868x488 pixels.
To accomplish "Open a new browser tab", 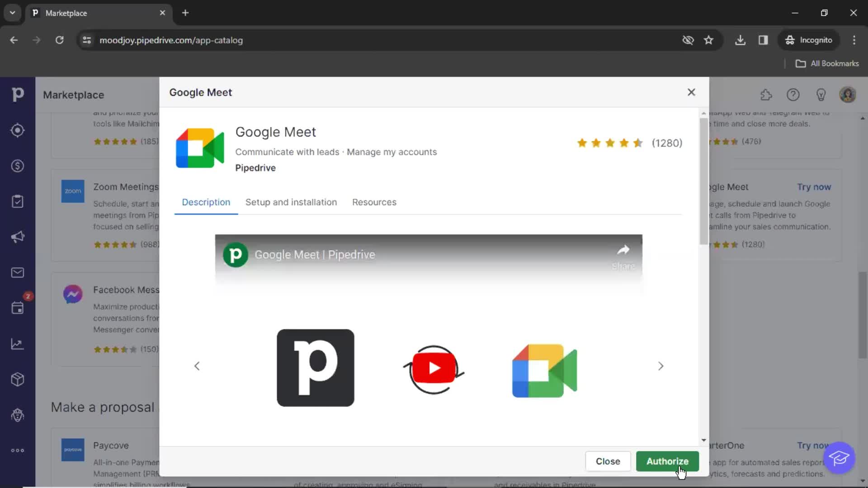I will pyautogui.click(x=185, y=13).
